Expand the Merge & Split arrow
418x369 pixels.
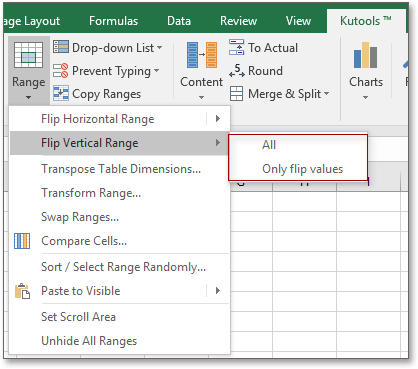(x=326, y=94)
